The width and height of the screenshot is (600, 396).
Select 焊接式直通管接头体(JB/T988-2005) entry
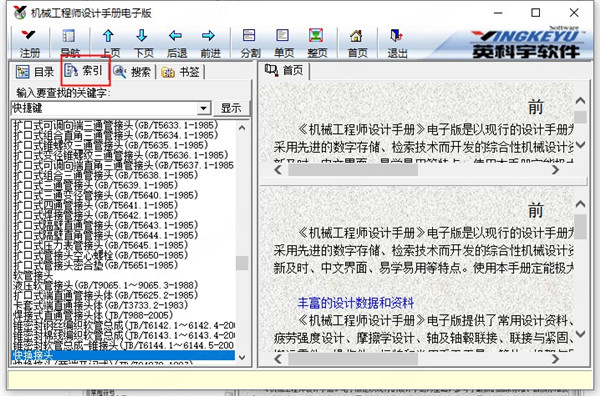tap(93, 315)
